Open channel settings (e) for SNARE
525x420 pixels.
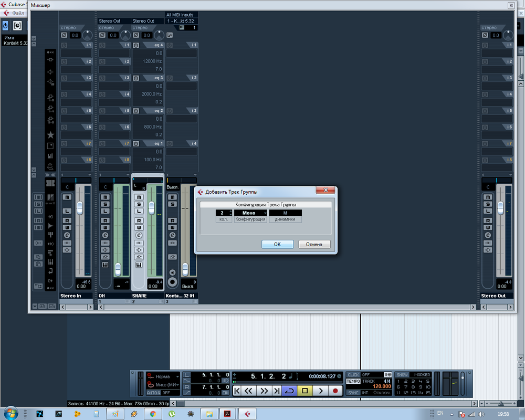pyautogui.click(x=139, y=235)
